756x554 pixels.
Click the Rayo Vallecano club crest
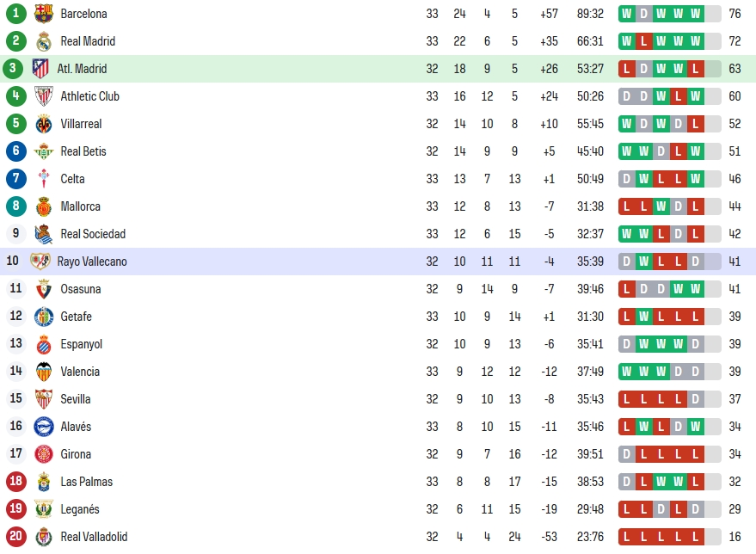point(40,262)
